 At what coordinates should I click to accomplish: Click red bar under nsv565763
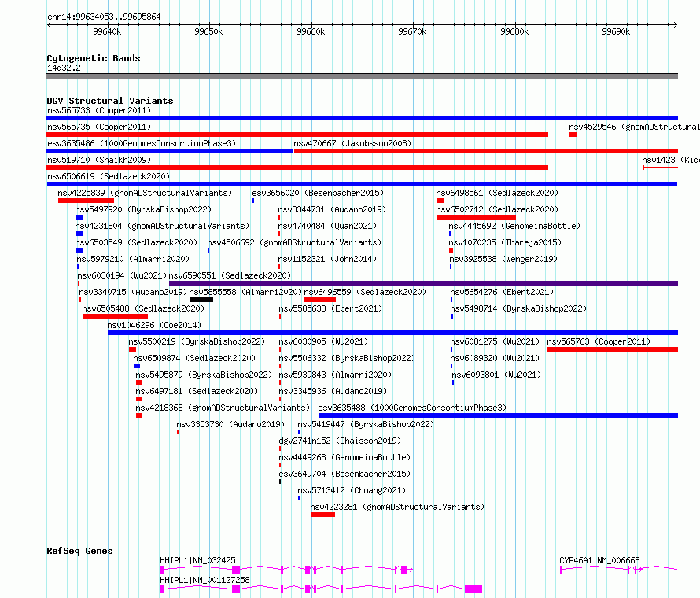pyautogui.click(x=613, y=349)
